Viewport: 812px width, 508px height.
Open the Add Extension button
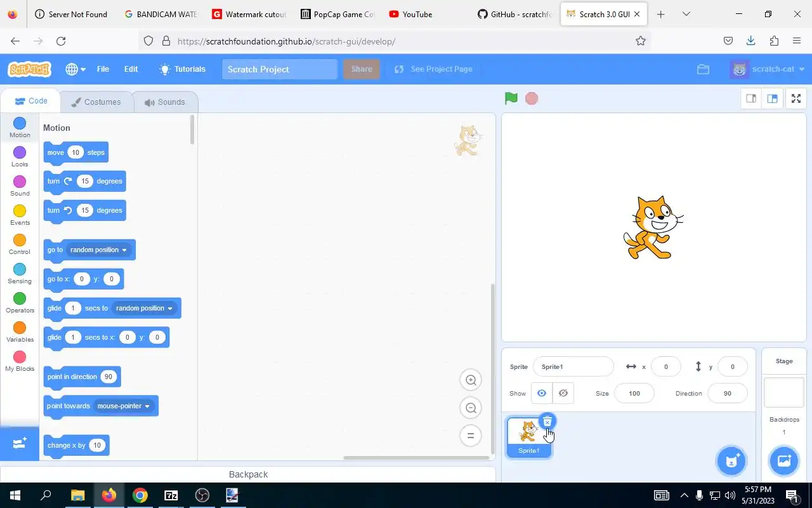click(19, 443)
